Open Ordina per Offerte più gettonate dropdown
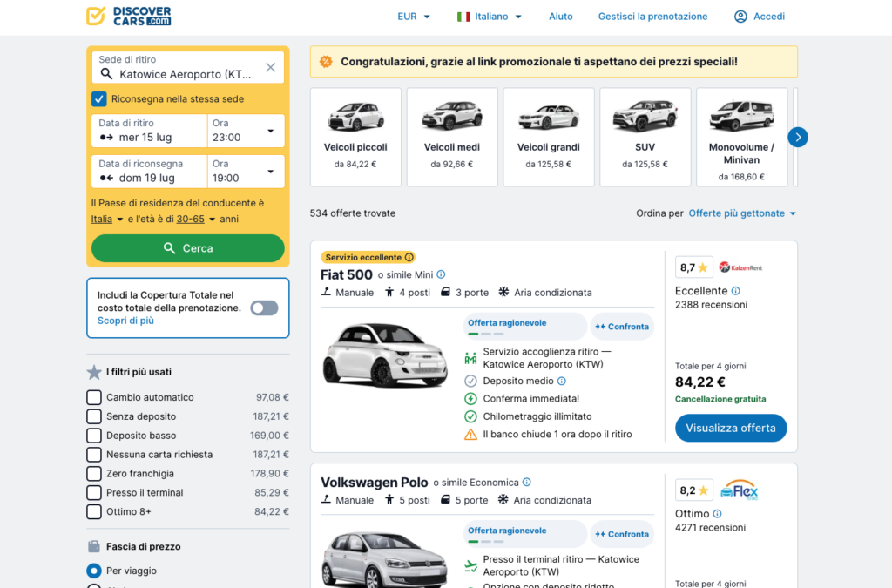 742,213
